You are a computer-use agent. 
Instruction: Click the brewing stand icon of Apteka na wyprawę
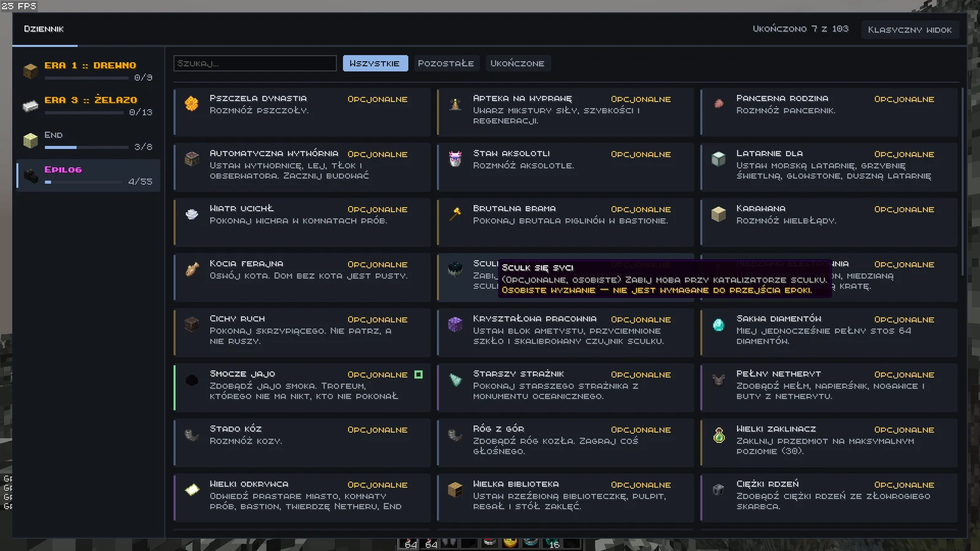[455, 103]
